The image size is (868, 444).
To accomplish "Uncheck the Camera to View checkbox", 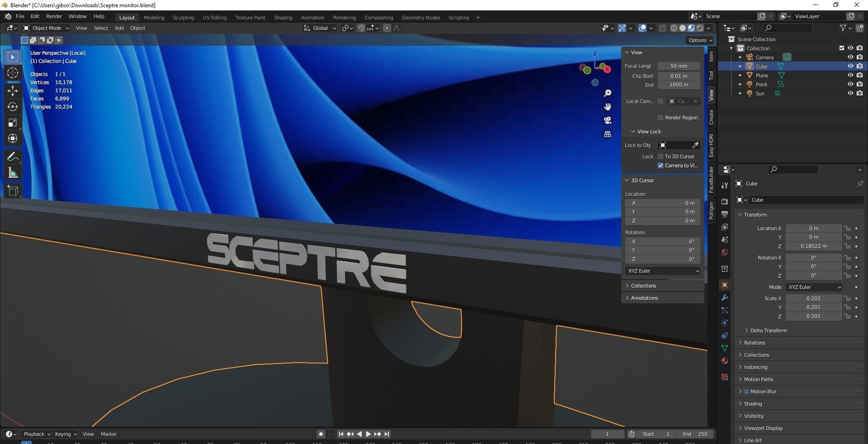I will pos(660,165).
